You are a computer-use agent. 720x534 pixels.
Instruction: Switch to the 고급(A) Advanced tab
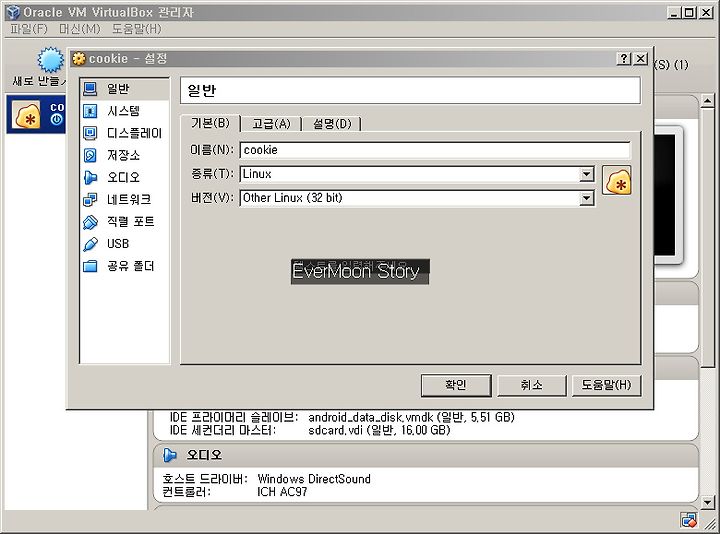[271, 124]
